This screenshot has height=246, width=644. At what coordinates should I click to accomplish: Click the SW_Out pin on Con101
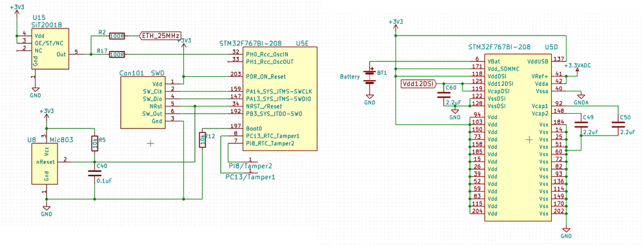(153, 114)
